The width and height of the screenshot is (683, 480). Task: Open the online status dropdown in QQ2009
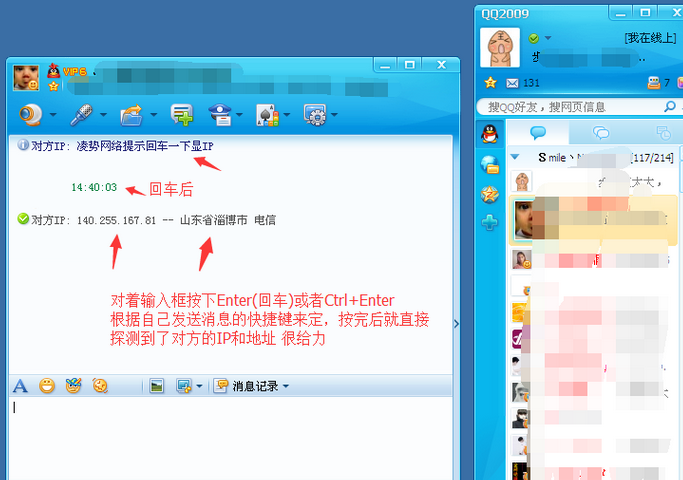[x=548, y=38]
